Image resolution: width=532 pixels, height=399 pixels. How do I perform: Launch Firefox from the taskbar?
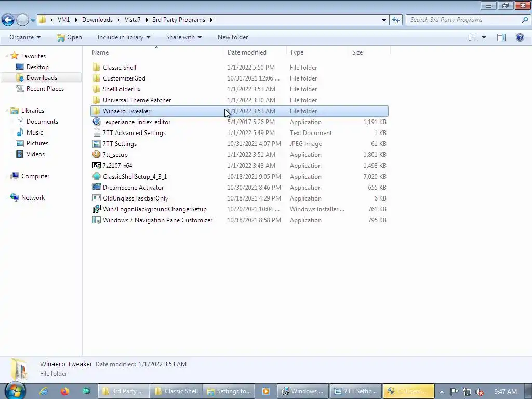[64, 391]
